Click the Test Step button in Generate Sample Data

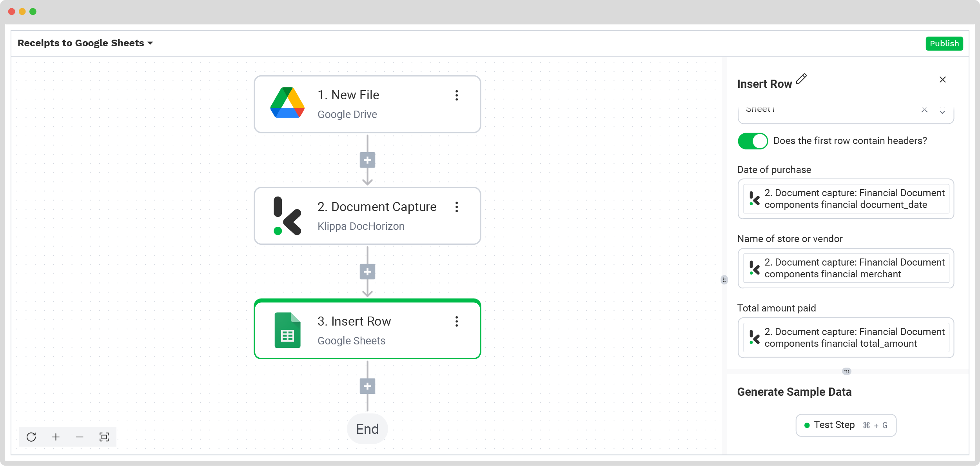point(846,425)
